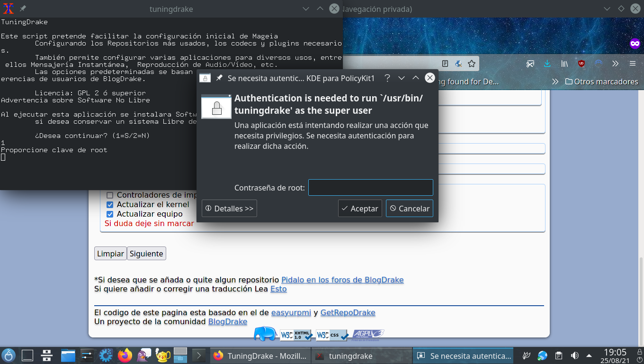Click the flame-shaped system tray icon

(x=526, y=355)
